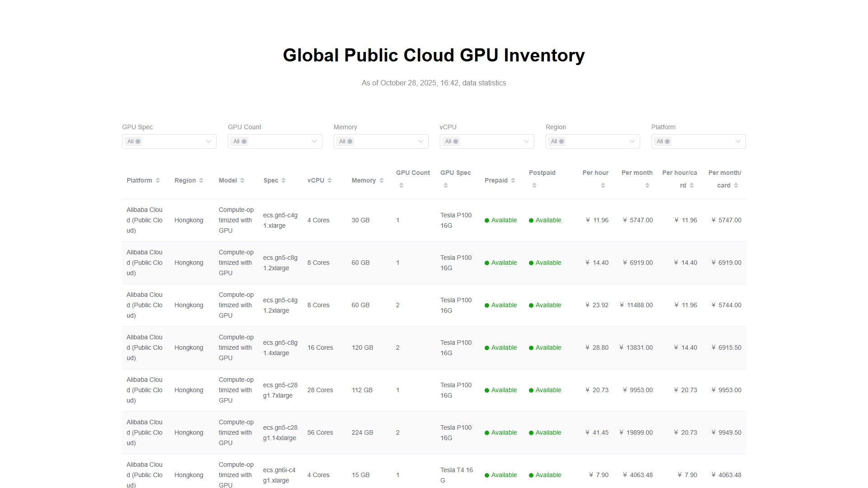Sort by Model using its sort icon
Image resolution: width=868 pixels, height=488 pixels.
point(242,180)
